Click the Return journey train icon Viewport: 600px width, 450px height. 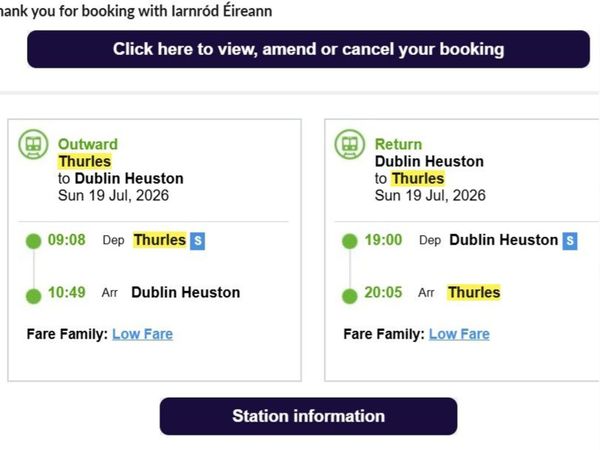click(350, 144)
